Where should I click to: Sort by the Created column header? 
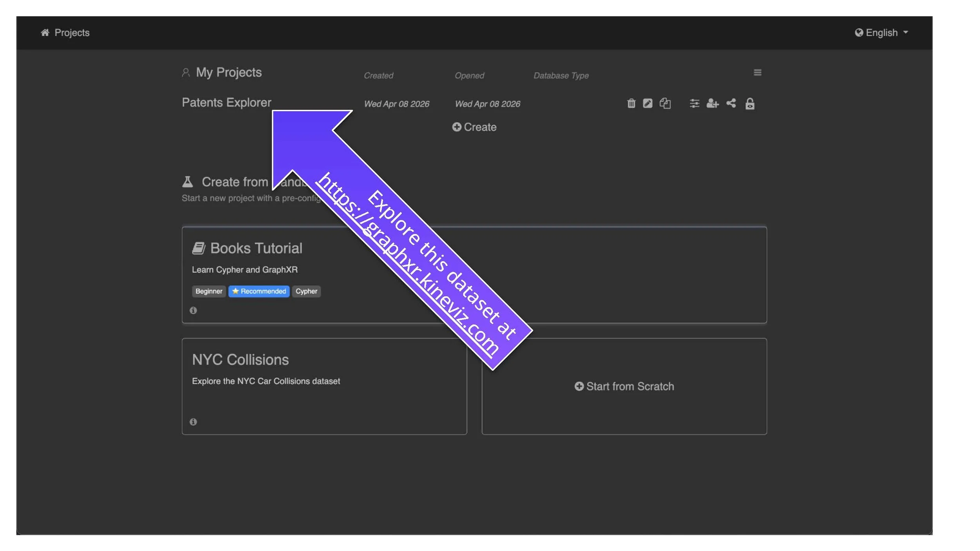(x=378, y=76)
